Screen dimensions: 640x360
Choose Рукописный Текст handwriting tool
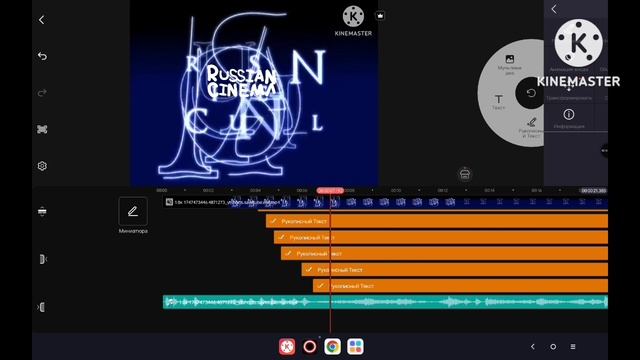531,128
